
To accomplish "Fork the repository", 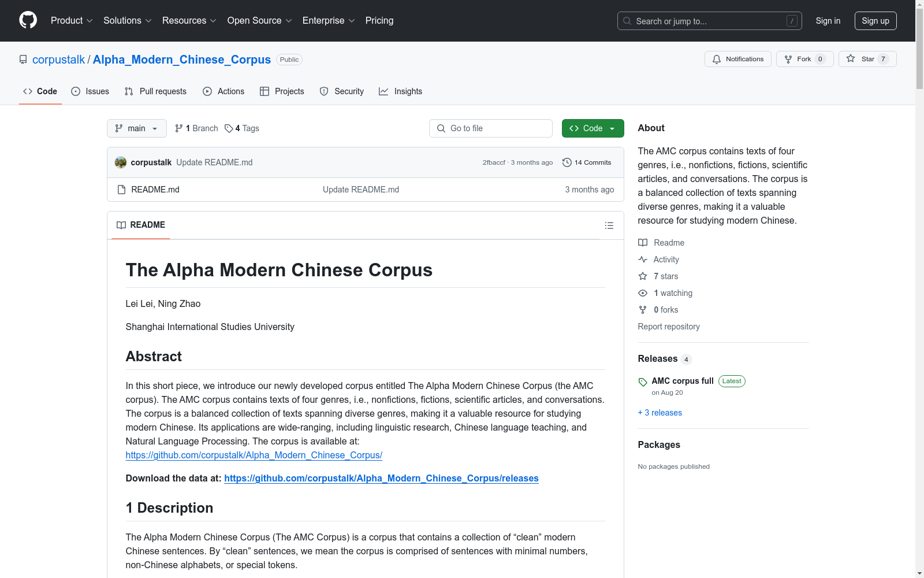I will (x=805, y=59).
